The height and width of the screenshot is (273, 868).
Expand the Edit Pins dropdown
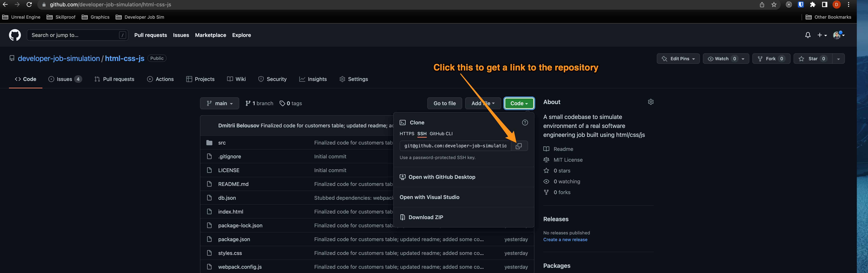pos(678,59)
